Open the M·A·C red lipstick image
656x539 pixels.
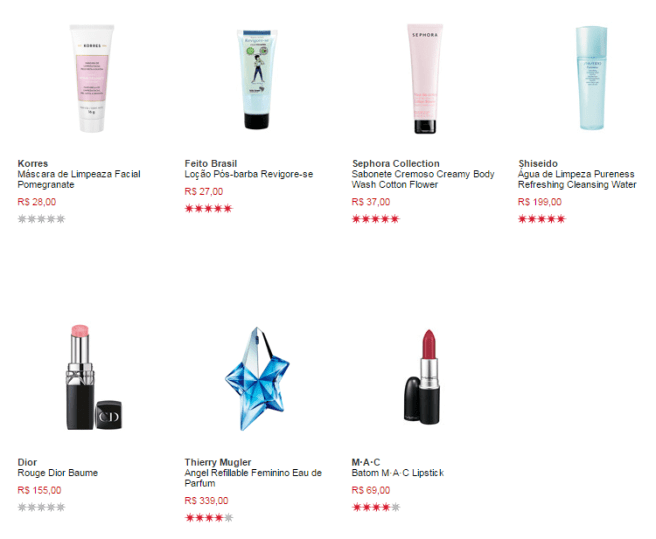(x=423, y=377)
